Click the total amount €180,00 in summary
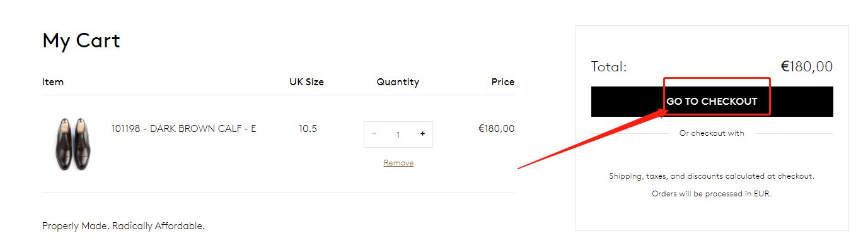 click(x=807, y=67)
